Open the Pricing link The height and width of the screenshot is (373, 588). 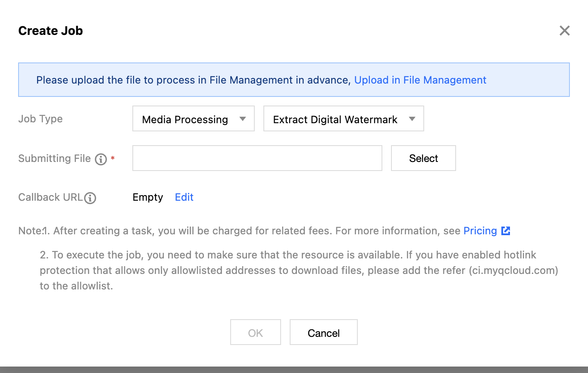480,231
